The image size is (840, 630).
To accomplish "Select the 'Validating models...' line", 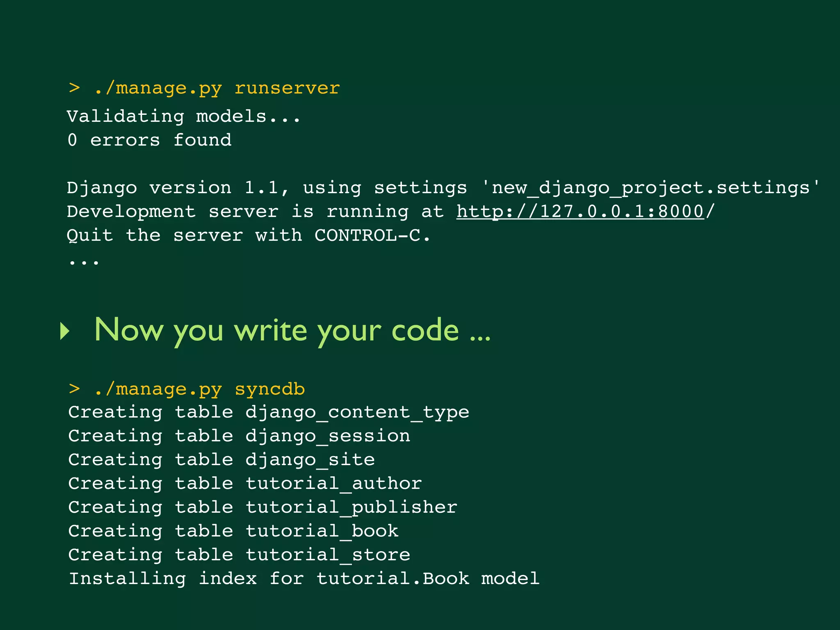I will click(x=184, y=116).
